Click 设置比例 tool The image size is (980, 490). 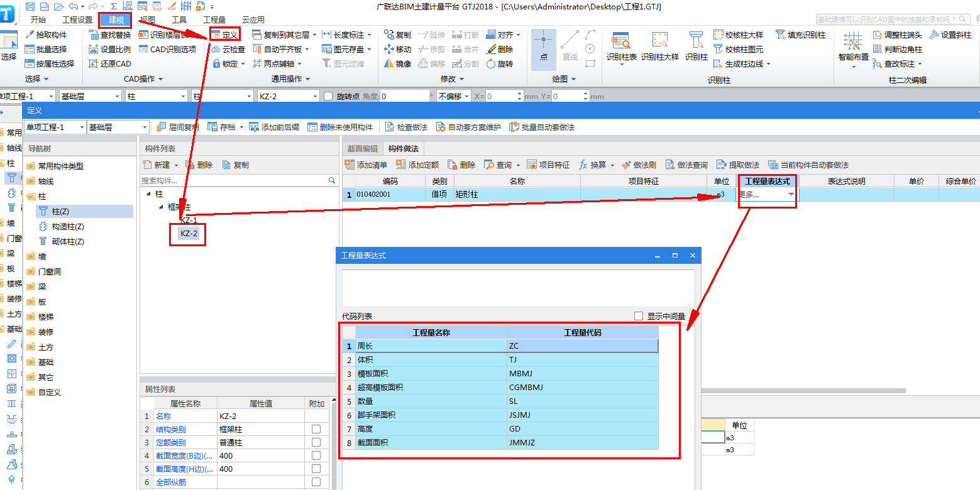(x=110, y=49)
